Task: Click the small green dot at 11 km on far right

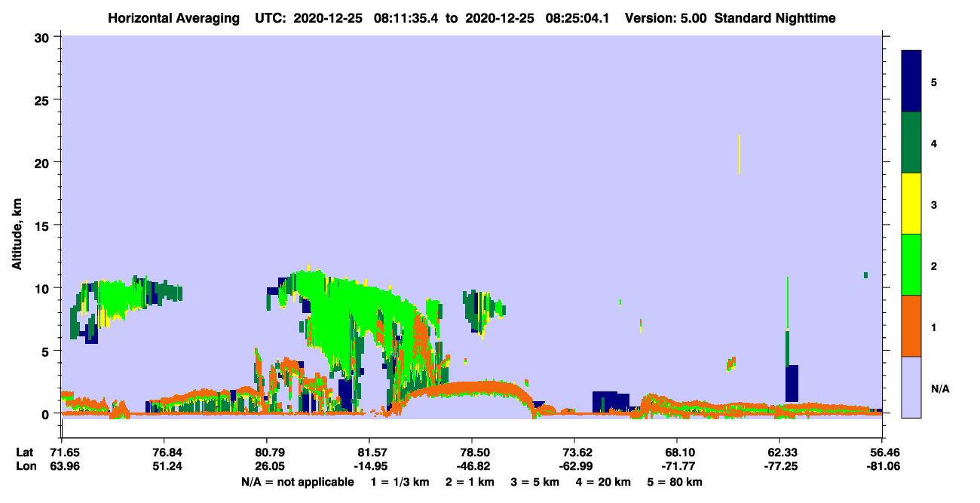Action: pos(866,275)
